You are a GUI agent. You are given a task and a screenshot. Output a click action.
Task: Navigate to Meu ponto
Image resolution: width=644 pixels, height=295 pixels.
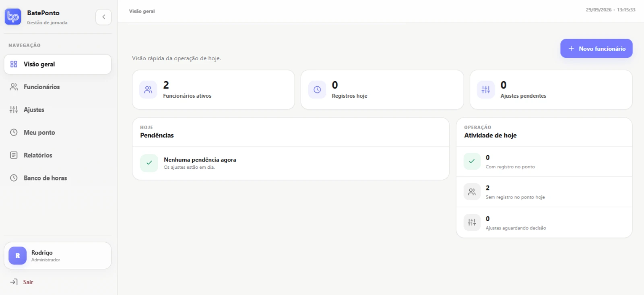point(39,132)
